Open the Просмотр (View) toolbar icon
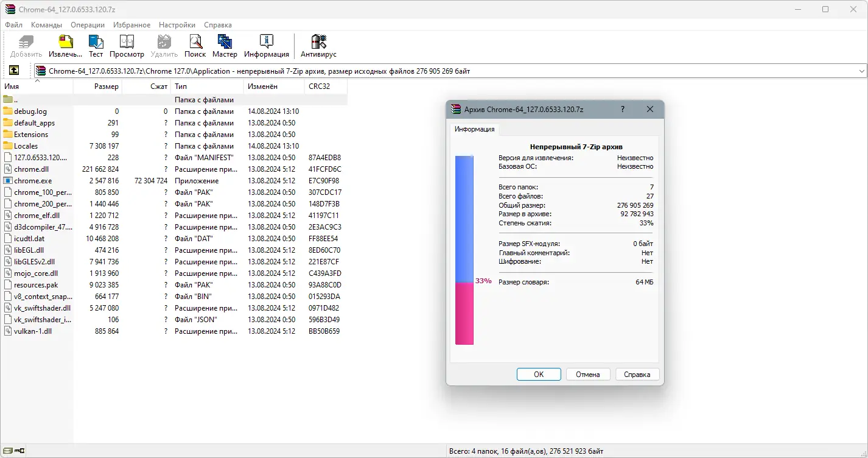This screenshot has width=868, height=458. 127,43
